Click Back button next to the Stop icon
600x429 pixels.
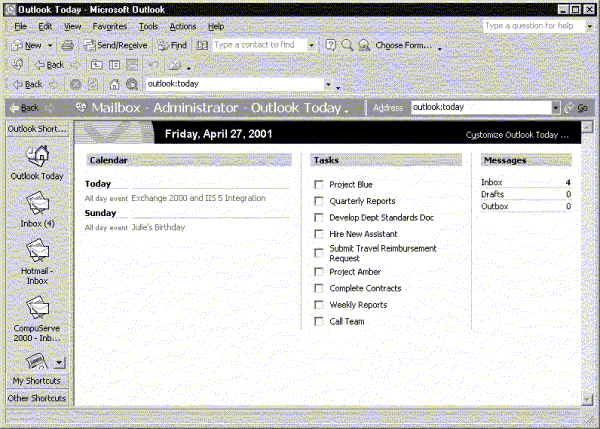pyautogui.click(x=28, y=84)
